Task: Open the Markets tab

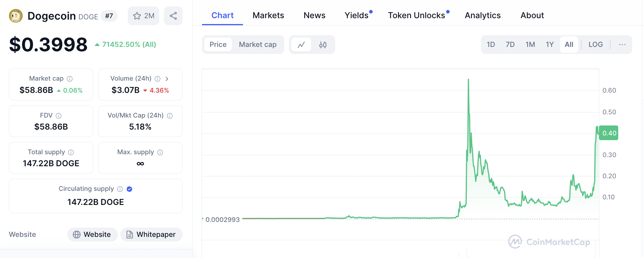Action: tap(268, 15)
